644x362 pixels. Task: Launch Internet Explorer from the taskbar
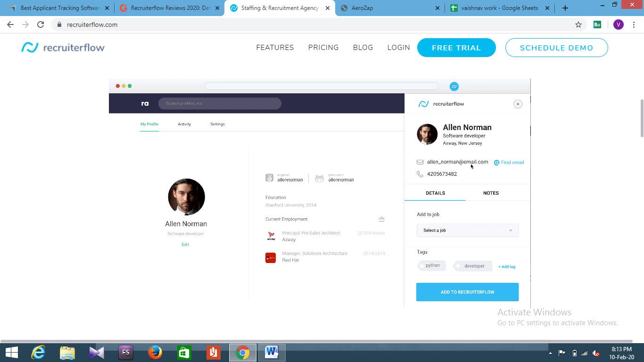38,353
